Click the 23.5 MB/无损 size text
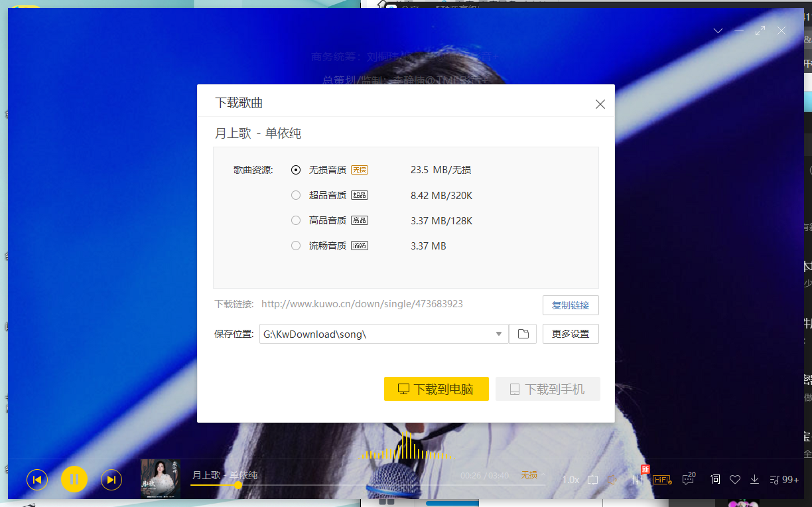The image size is (812, 507). [441, 170]
